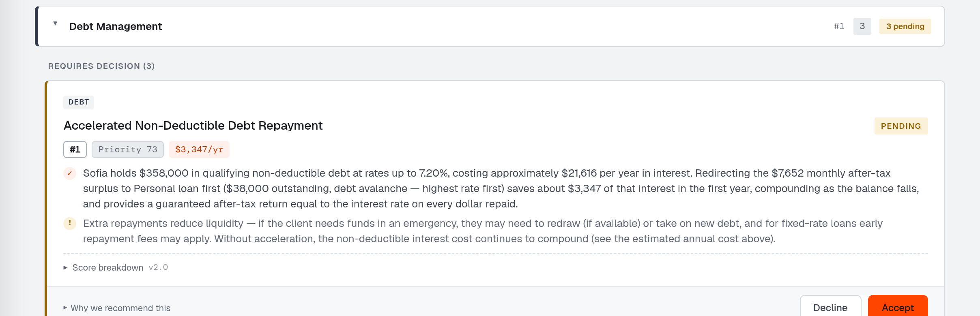The height and width of the screenshot is (316, 980).
Task: Click the v2.0 version label
Action: [158, 267]
